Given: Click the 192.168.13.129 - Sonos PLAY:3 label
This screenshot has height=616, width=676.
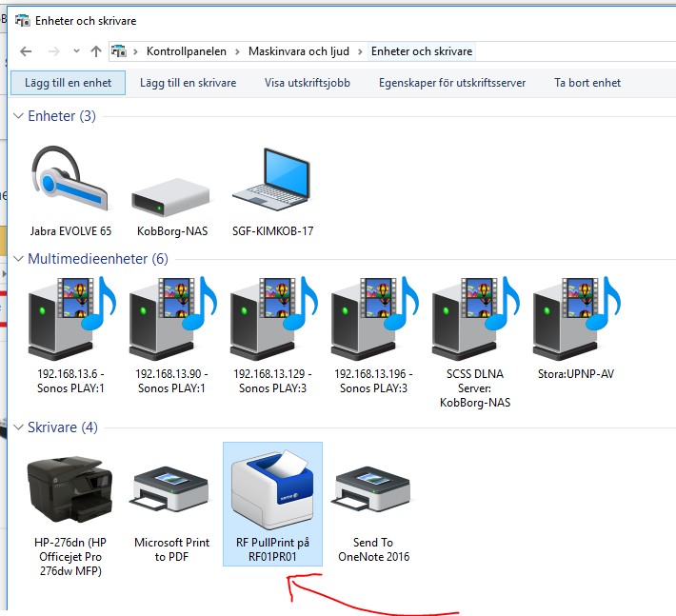Looking at the screenshot, I should pyautogui.click(x=272, y=381).
